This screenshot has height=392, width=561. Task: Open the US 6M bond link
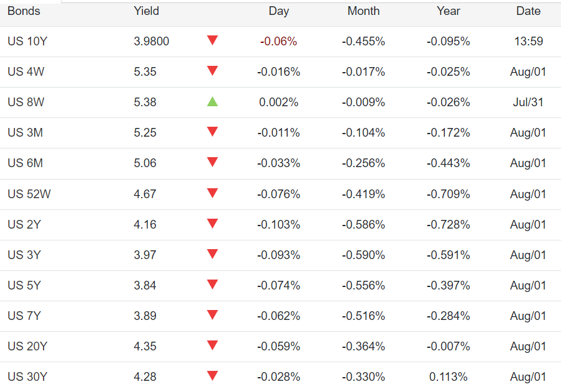pos(25,163)
